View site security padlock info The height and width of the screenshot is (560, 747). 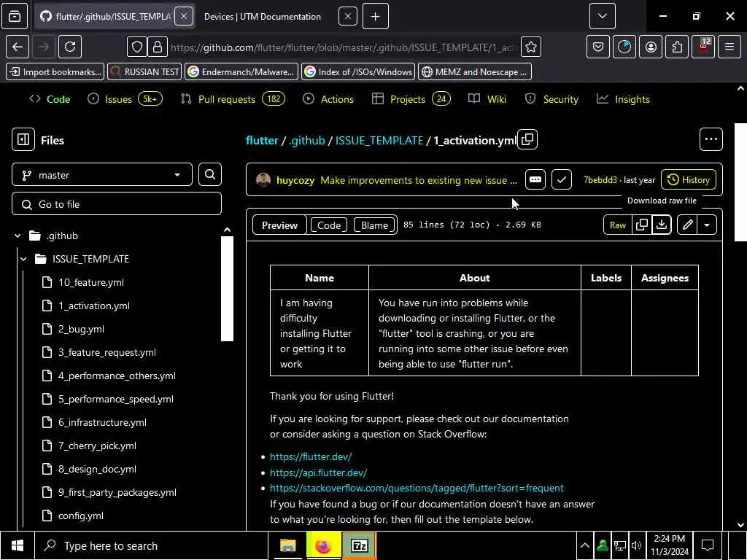(x=158, y=47)
